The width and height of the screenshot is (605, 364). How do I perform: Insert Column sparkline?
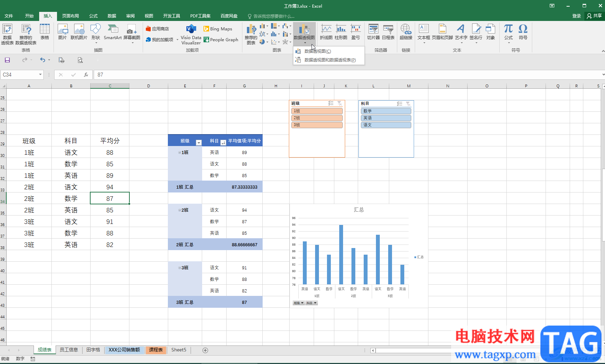[x=341, y=32]
